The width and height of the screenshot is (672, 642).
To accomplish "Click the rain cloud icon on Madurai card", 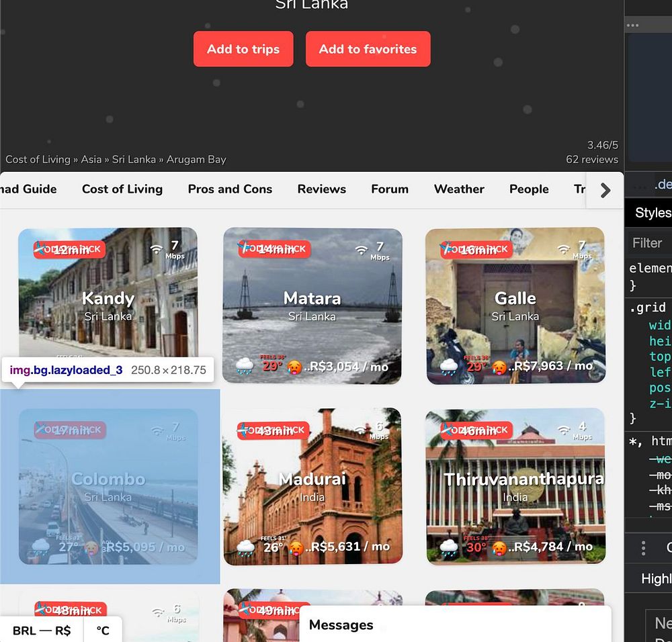I will [x=245, y=547].
